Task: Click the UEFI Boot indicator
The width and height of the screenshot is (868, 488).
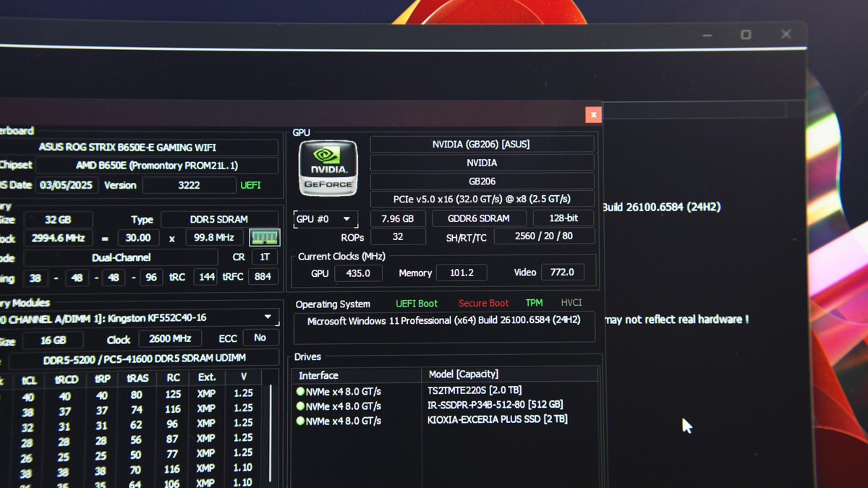Action: [417, 304]
